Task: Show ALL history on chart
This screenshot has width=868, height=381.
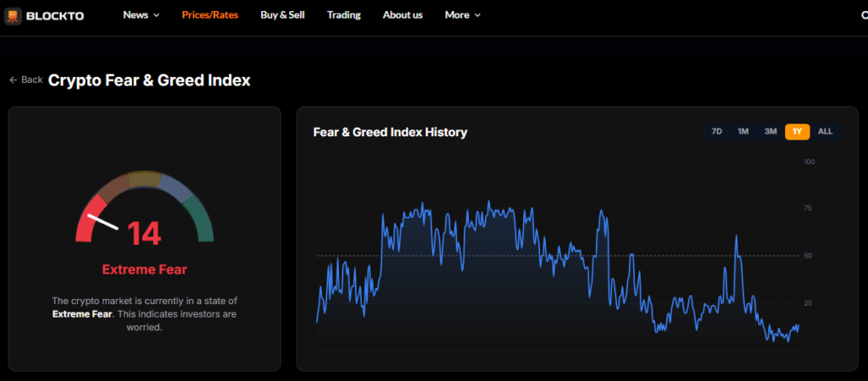Action: (x=825, y=131)
